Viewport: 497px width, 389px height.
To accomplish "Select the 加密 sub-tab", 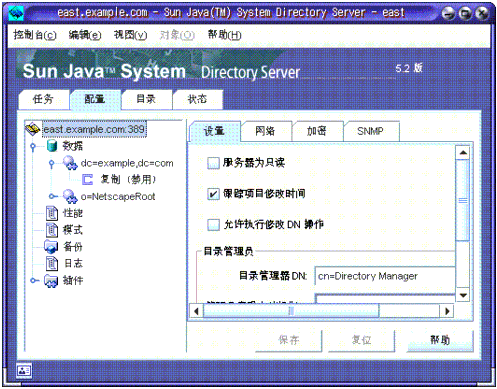I will 317,131.
